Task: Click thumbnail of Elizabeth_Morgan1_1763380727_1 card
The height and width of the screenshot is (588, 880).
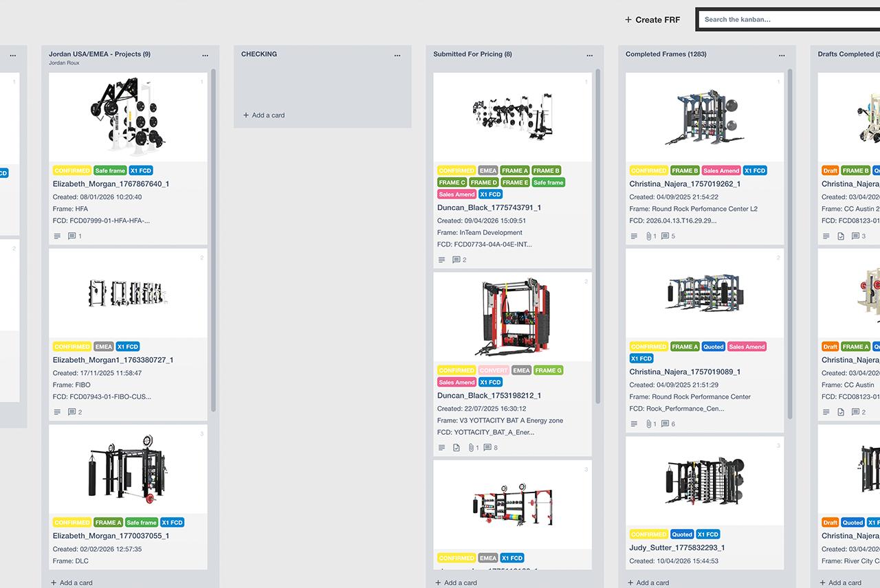Action: point(128,293)
